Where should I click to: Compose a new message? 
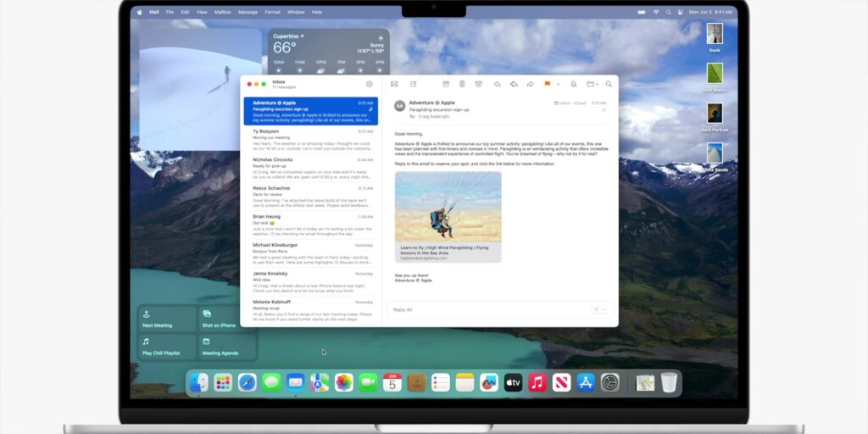tap(413, 84)
